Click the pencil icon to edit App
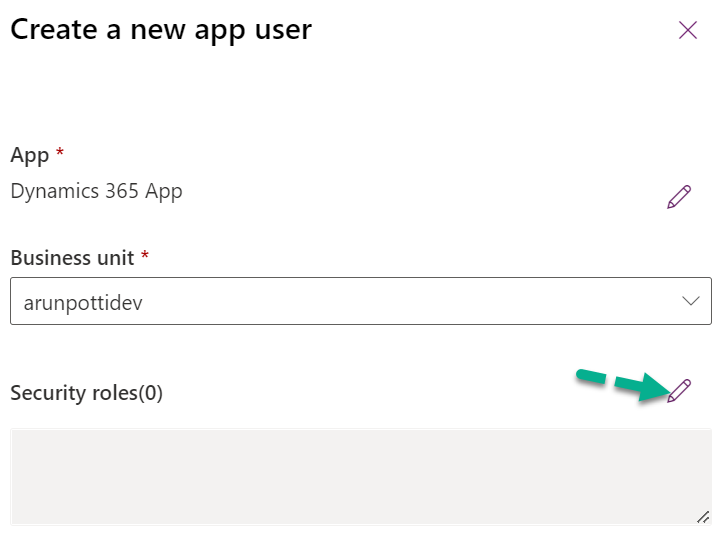Image resolution: width=726 pixels, height=542 pixels. [x=679, y=197]
